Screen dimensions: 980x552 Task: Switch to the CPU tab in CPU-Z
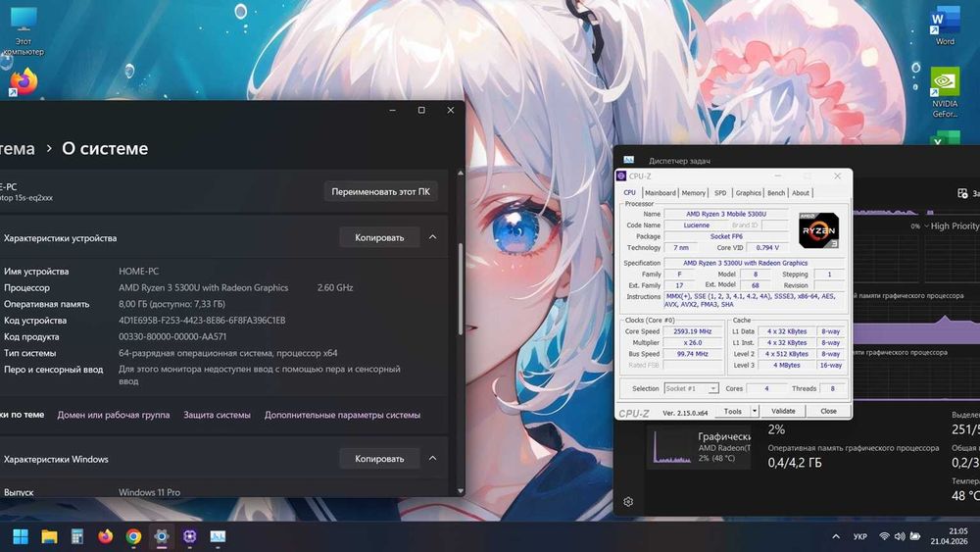(x=629, y=192)
